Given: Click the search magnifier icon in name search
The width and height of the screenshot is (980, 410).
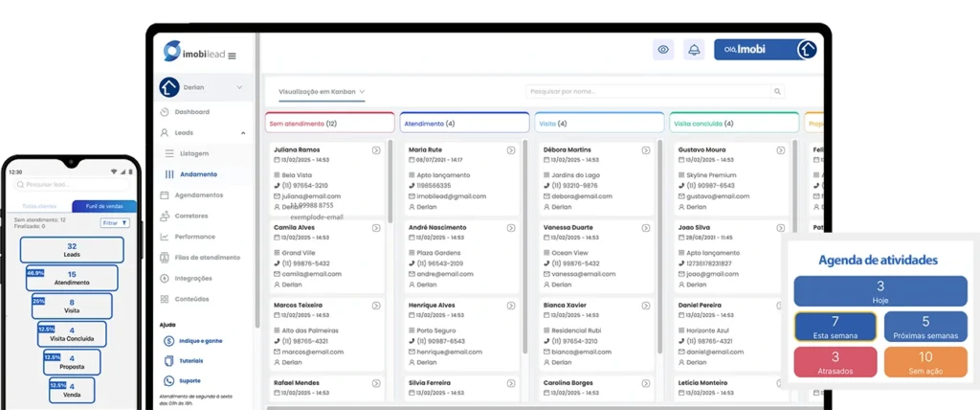Looking at the screenshot, I should (777, 92).
